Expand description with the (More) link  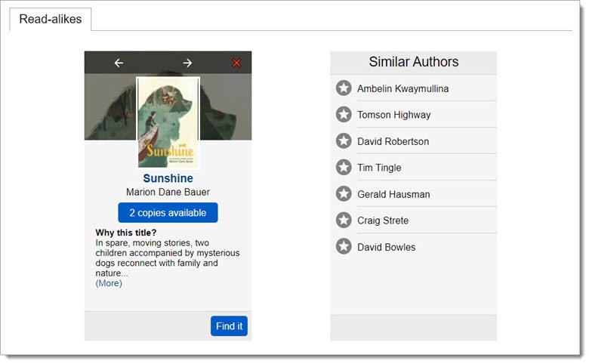(x=109, y=283)
